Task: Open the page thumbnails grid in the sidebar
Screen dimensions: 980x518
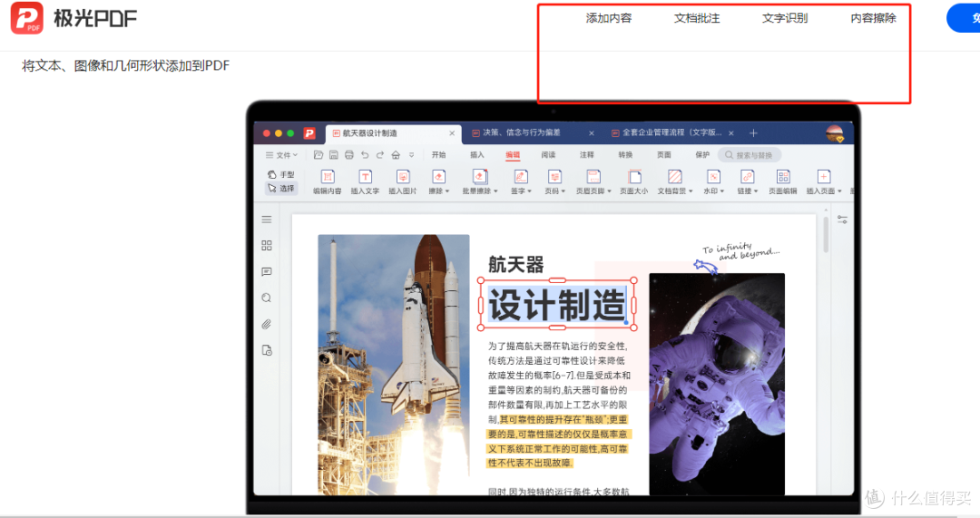Action: [267, 246]
